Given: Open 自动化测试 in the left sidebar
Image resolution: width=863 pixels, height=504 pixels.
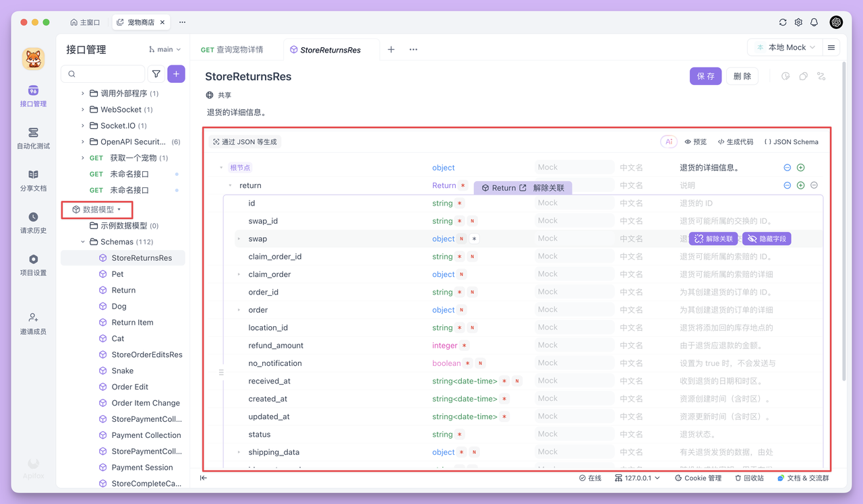Looking at the screenshot, I should point(33,138).
